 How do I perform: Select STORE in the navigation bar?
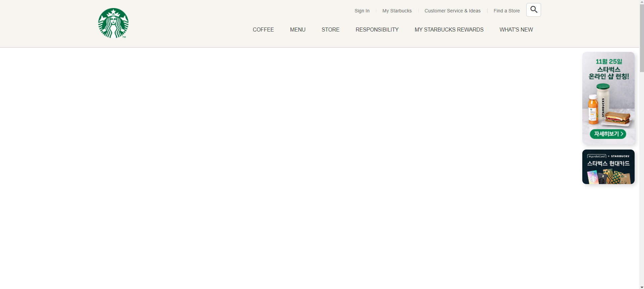(x=330, y=30)
